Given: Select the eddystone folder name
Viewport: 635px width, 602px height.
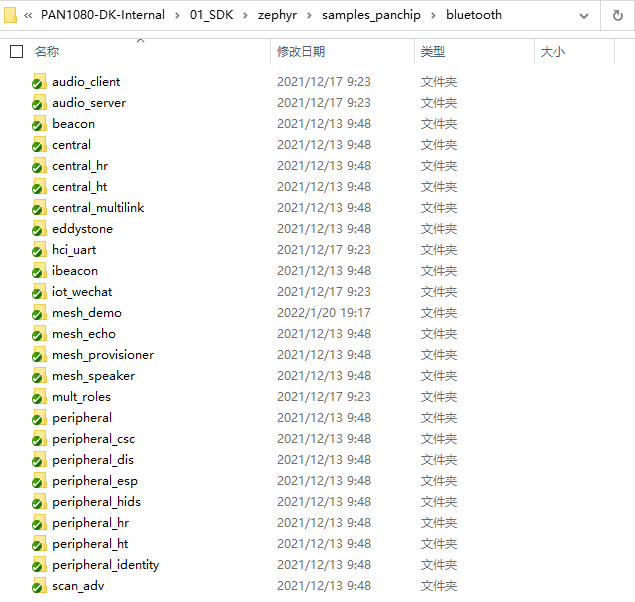Looking at the screenshot, I should coord(83,229).
